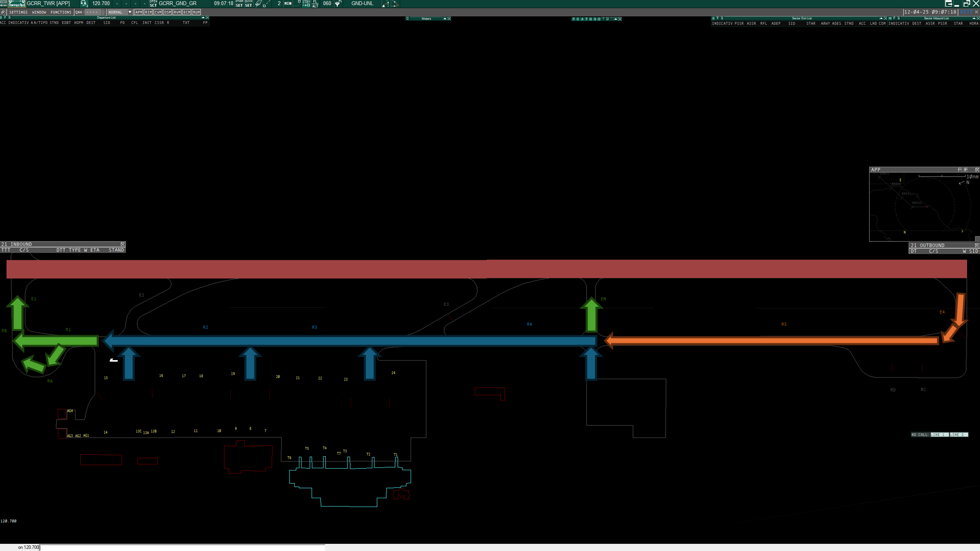980x551 pixels.
Task: Click the LINE 2 button
Action: pyautogui.click(x=959, y=435)
